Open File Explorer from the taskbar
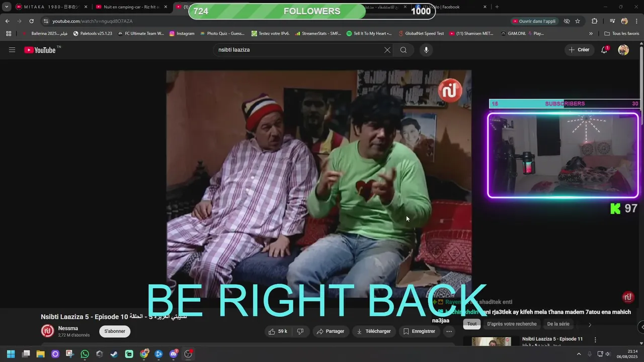 tap(40, 354)
